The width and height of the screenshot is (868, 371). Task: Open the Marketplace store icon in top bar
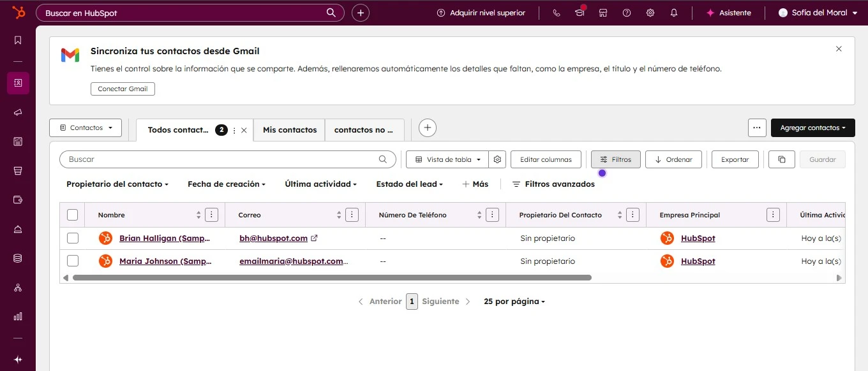(x=602, y=12)
